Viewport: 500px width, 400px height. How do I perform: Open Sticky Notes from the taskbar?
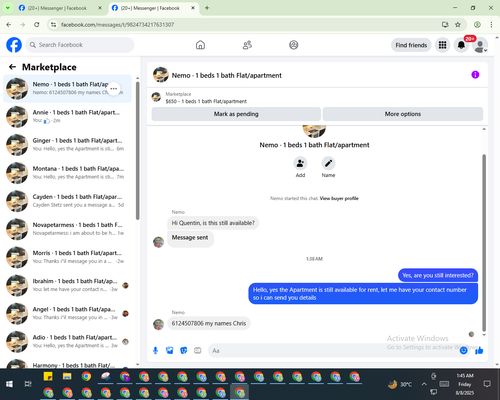click(48, 377)
